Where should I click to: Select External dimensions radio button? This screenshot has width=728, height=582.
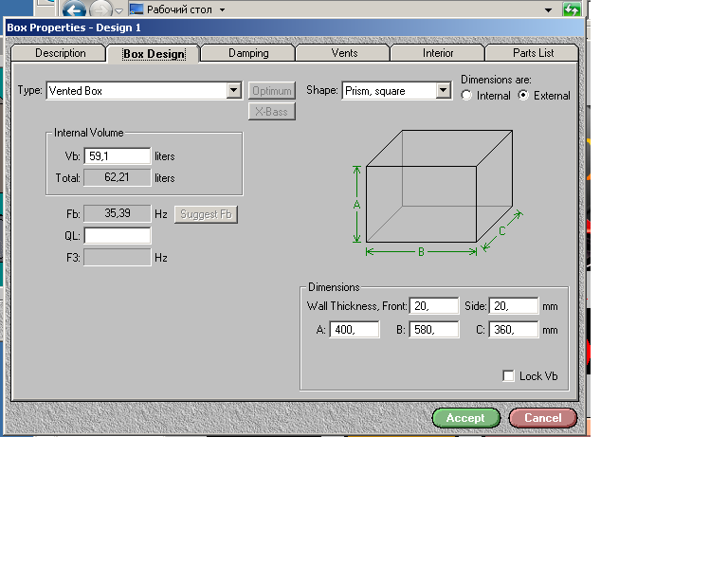point(523,96)
